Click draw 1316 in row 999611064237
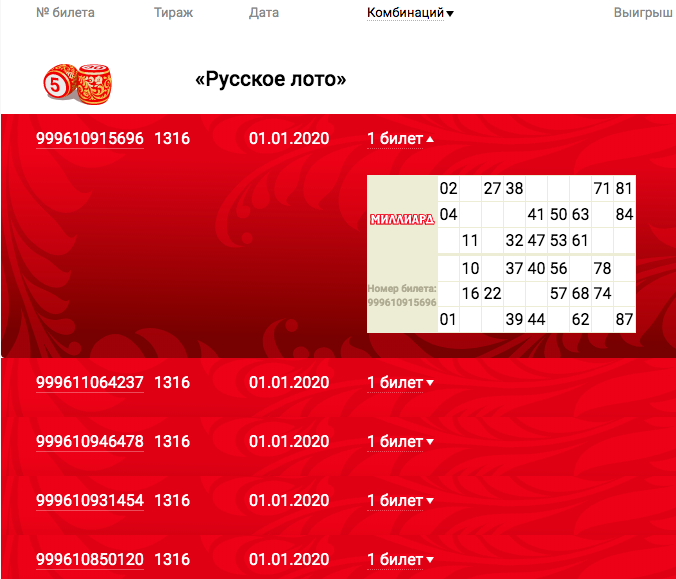 (172, 383)
